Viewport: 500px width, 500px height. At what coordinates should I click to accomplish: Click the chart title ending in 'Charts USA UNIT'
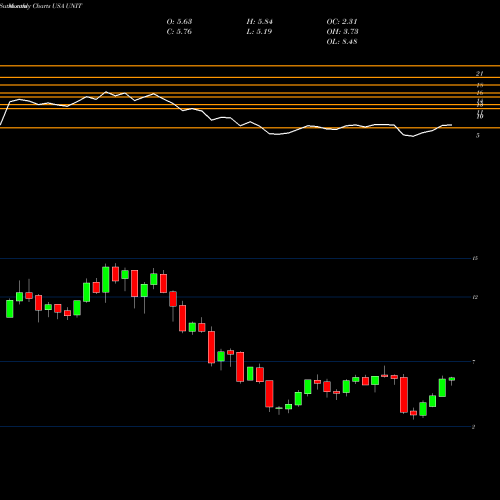41,6
